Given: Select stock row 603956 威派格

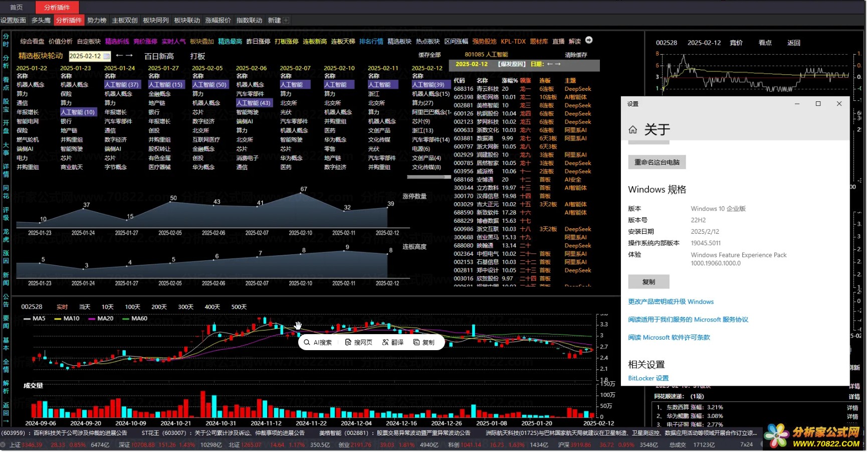Looking at the screenshot, I should (x=523, y=172).
